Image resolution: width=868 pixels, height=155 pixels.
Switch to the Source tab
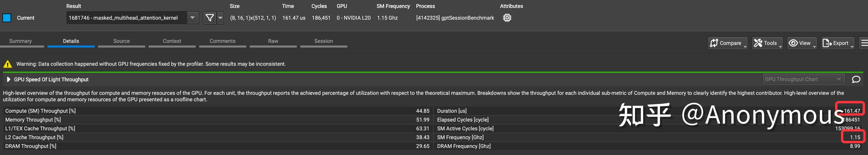click(x=121, y=41)
